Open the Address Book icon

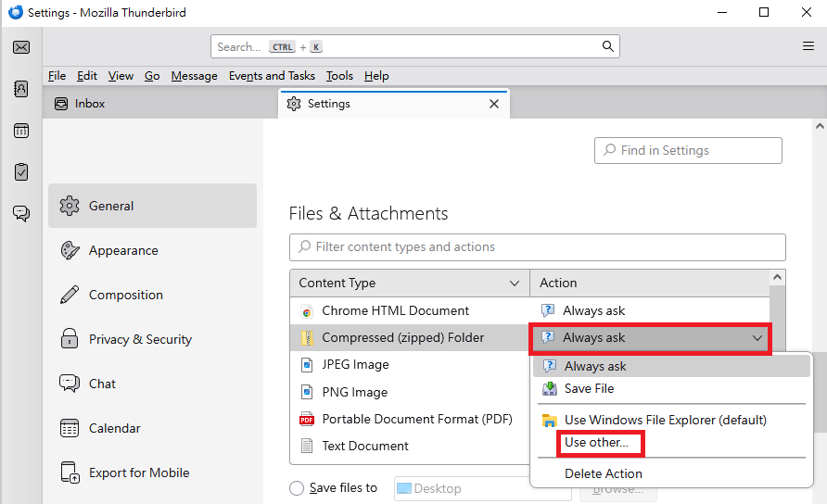21,89
